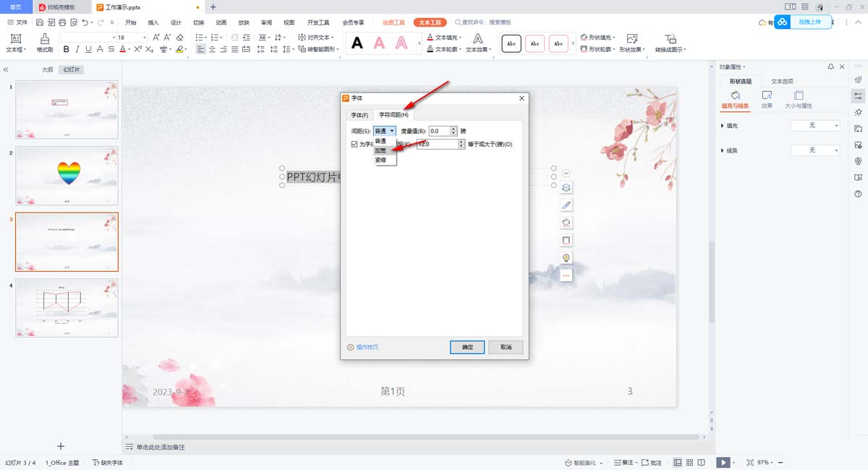Switch to the 字体(F) tab in dialog
The height and width of the screenshot is (470, 868).
(359, 115)
